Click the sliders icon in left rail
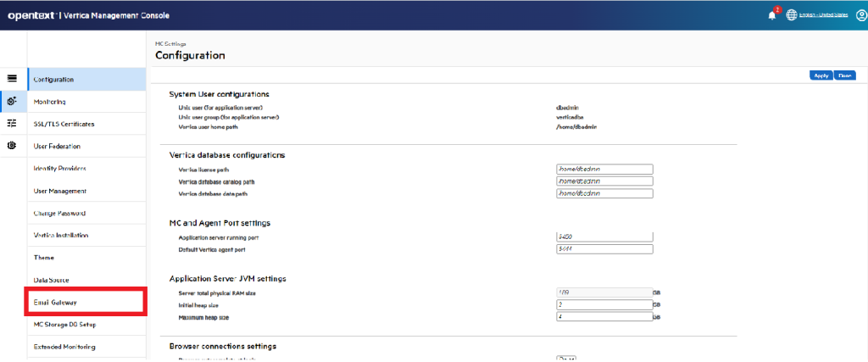The height and width of the screenshot is (362, 868). pos(12,123)
